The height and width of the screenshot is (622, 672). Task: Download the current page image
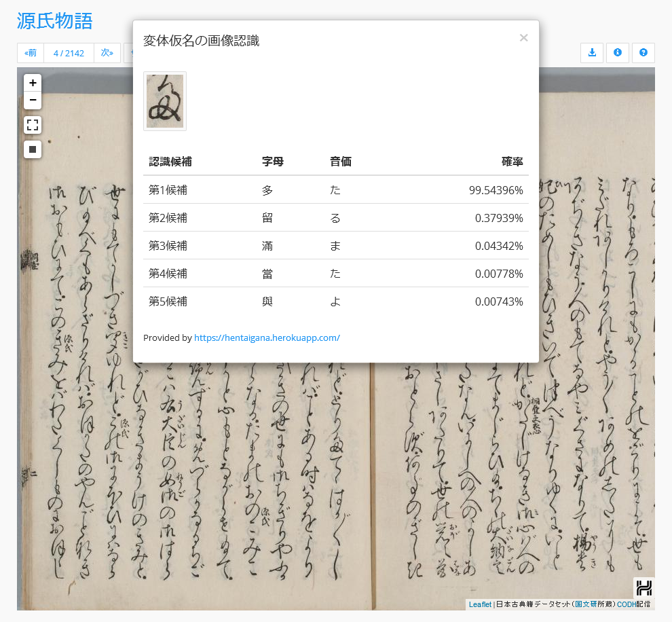pyautogui.click(x=592, y=53)
